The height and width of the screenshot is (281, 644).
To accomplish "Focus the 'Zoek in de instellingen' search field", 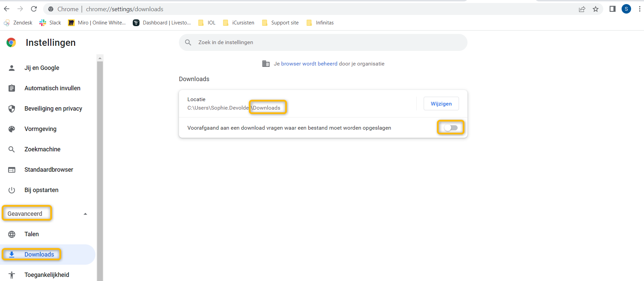I will (x=323, y=42).
